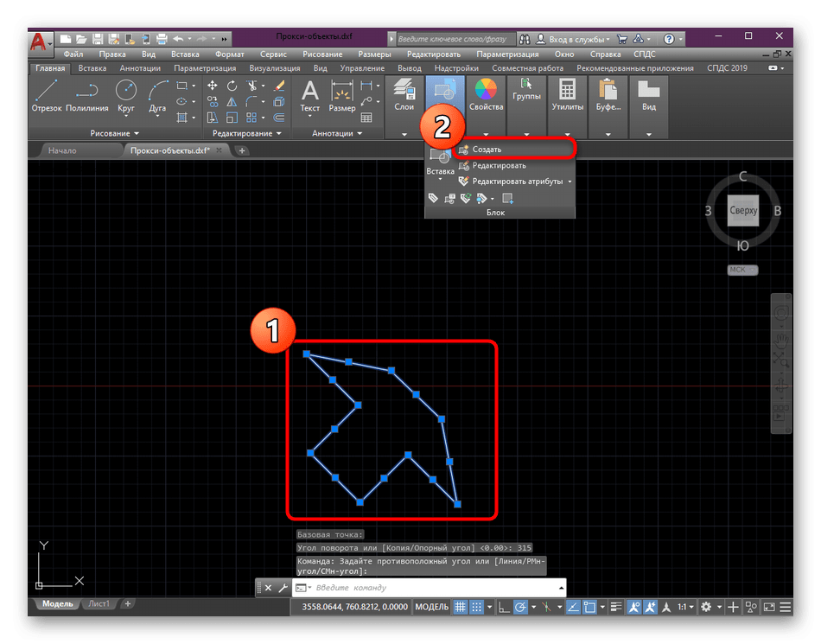Screen dimensions: 821x644
Task: Open the Rectangle tool dropdown arrow
Action: point(194,86)
